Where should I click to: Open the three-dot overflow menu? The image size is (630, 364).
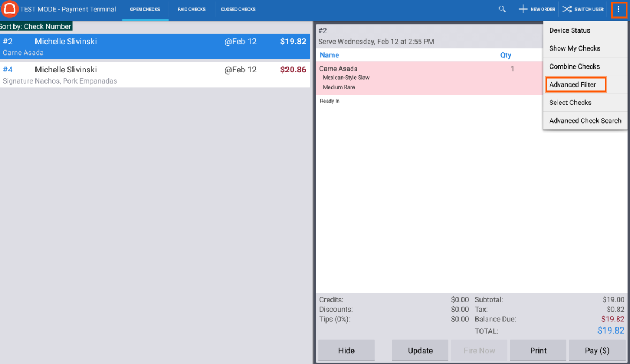tap(619, 9)
